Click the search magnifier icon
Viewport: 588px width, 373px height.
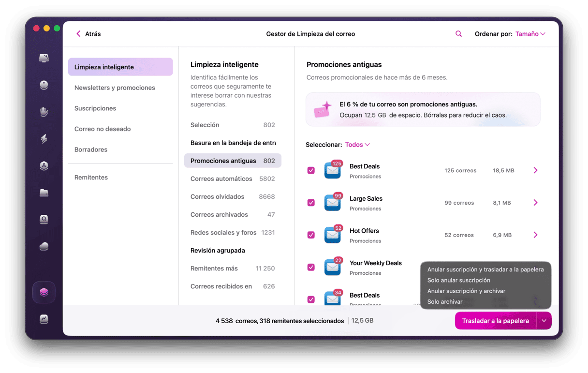[458, 34]
